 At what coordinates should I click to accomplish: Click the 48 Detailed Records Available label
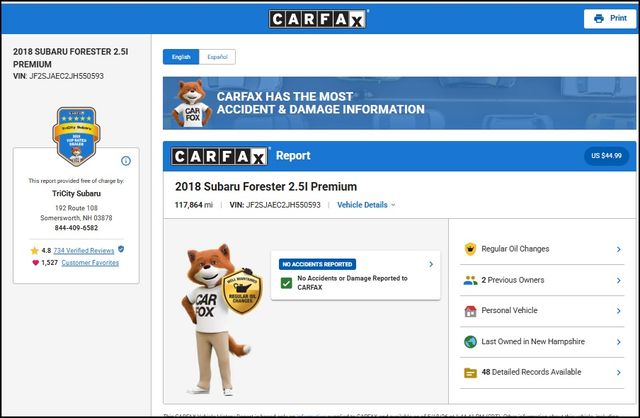tap(531, 372)
